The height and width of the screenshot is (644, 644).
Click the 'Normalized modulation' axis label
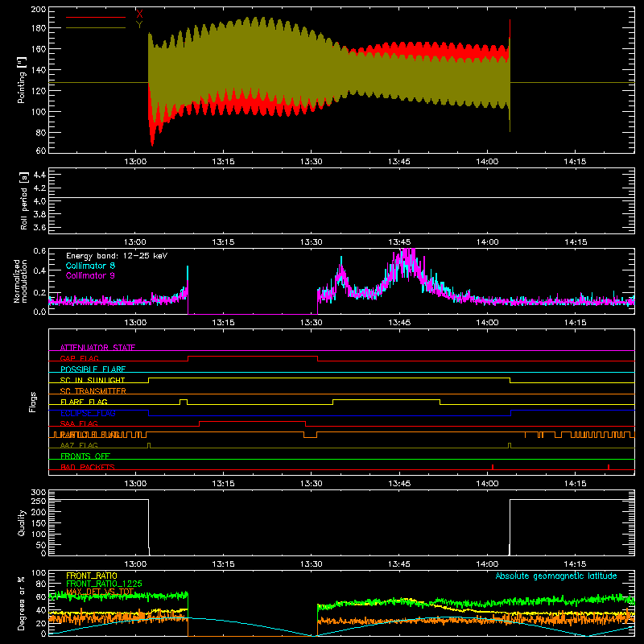click(x=21, y=281)
